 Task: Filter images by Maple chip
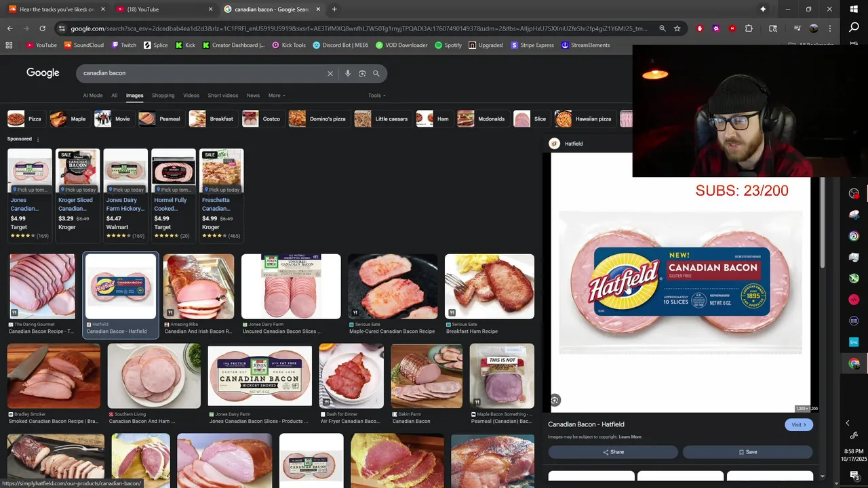[68, 119]
